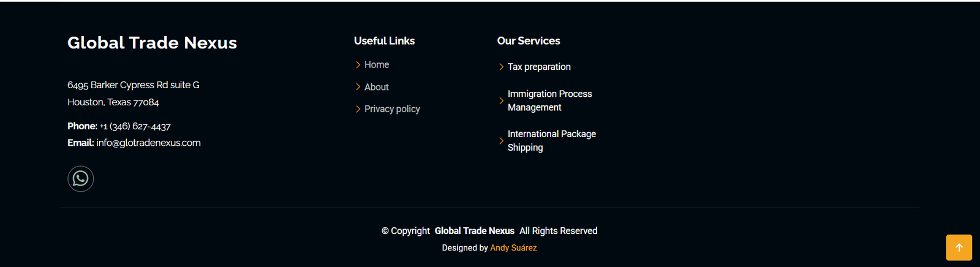This screenshot has width=980, height=267.
Task: Open International Package Shipping service
Action: tap(551, 141)
